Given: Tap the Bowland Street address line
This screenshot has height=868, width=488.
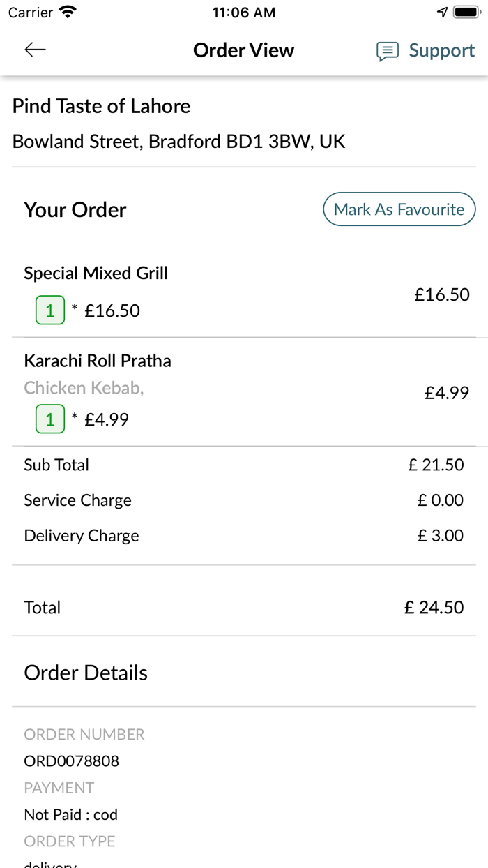Looking at the screenshot, I should coord(179,142).
